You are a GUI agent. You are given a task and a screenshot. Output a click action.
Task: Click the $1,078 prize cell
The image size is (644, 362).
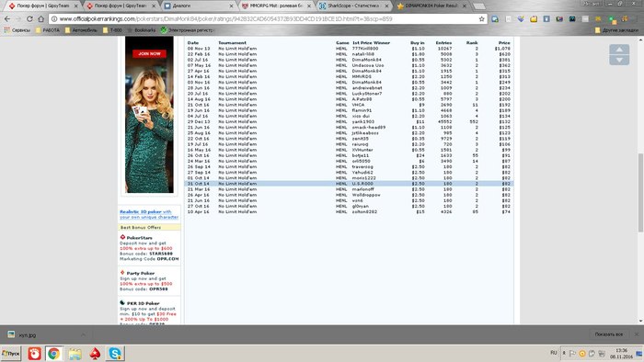click(x=502, y=49)
